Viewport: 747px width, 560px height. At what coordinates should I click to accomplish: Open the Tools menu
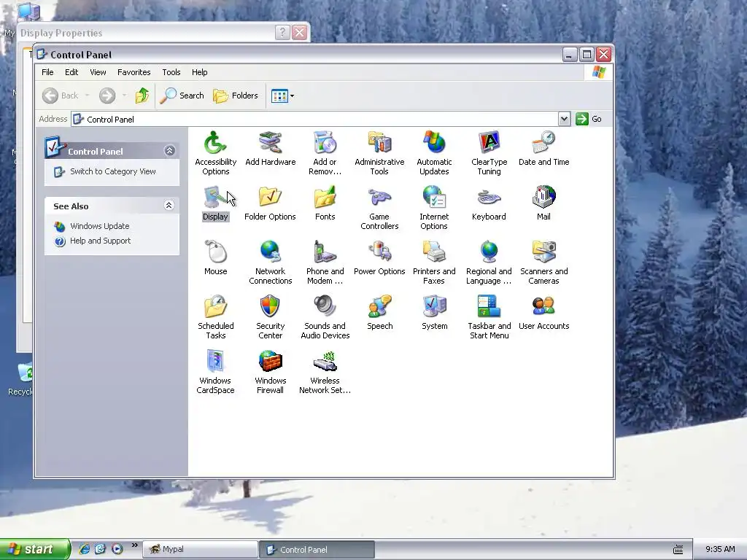point(171,72)
